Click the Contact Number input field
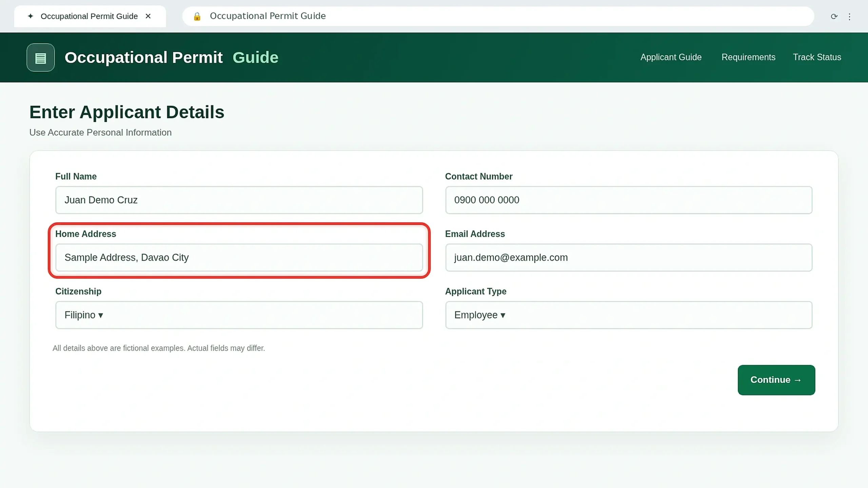This screenshot has height=488, width=868. point(629,200)
